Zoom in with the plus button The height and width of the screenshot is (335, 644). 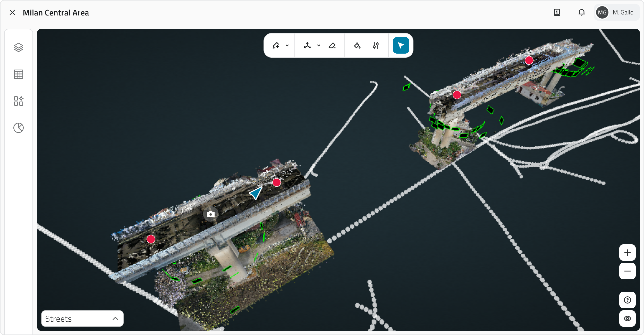628,253
